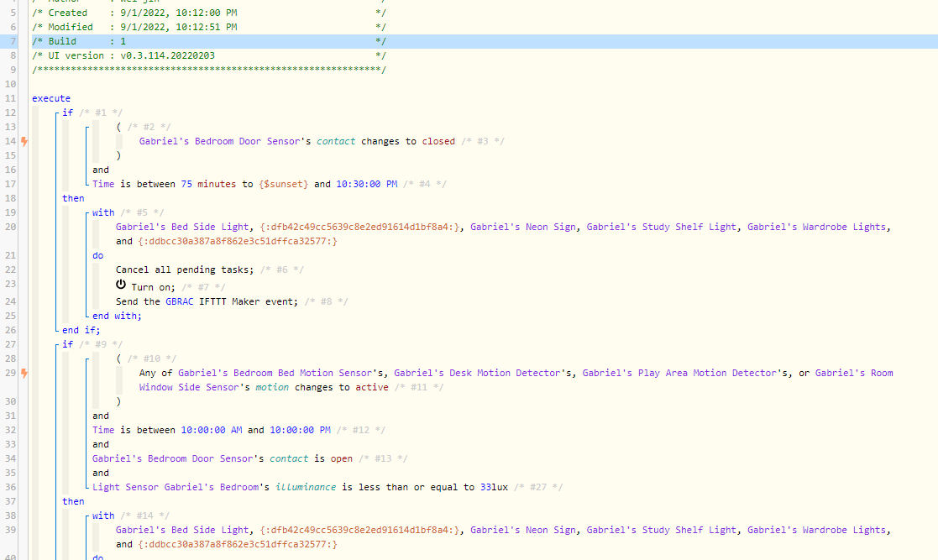938x560 pixels.
Task: Click the Time keyword in condition #12
Action: 103,430
